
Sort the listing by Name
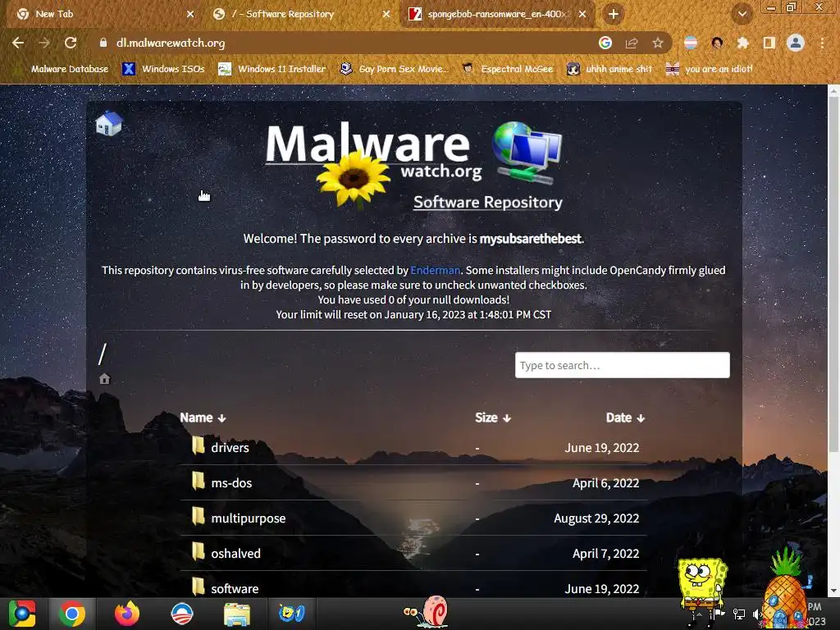(x=203, y=418)
